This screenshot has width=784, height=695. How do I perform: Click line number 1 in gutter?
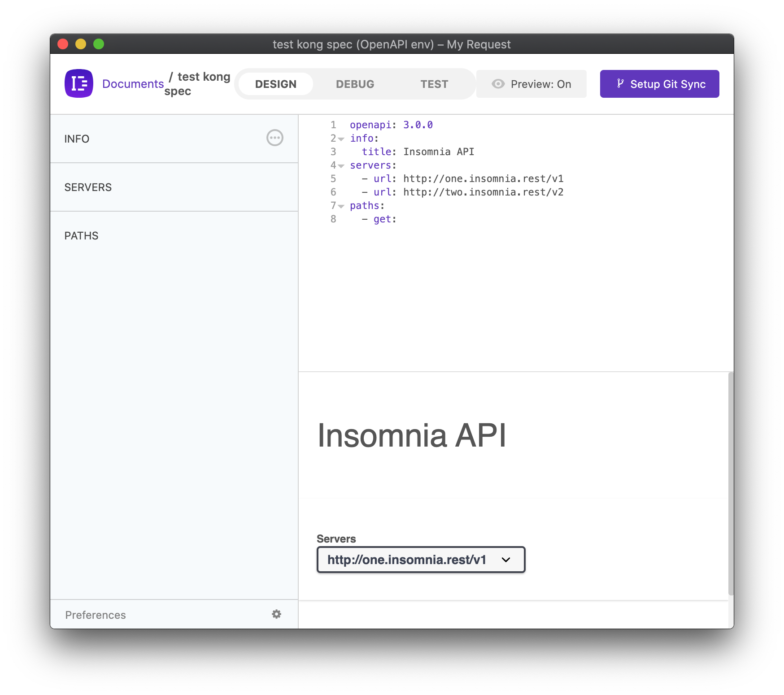[x=333, y=125]
